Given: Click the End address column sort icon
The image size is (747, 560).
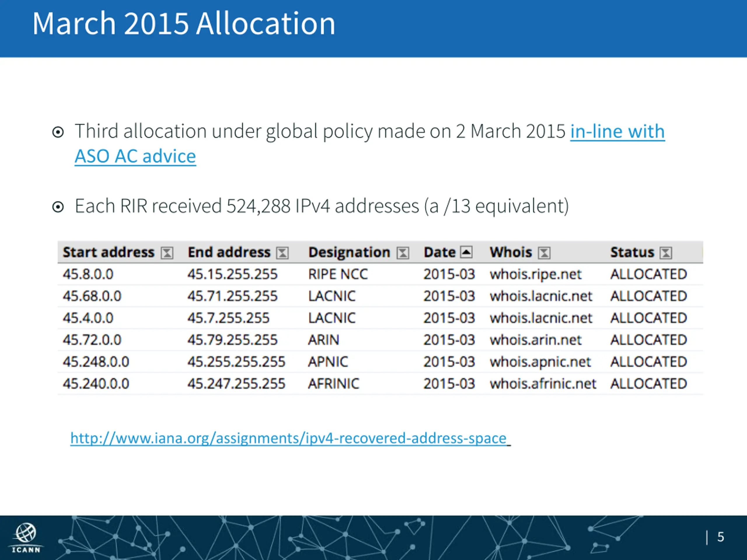Looking at the screenshot, I should 282,253.
